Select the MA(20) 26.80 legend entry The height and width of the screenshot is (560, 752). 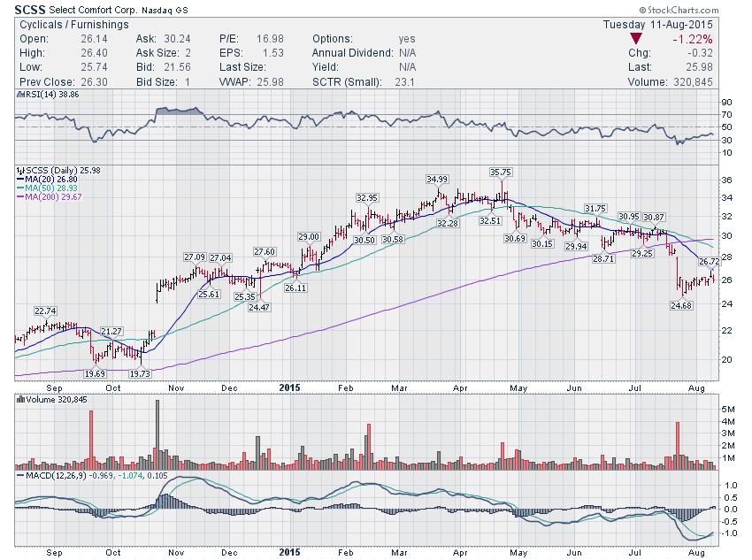coord(47,180)
